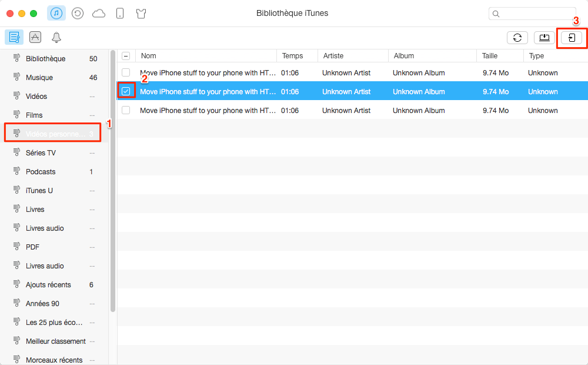Screen dimensions: 588x365
Task: Select the playlist view icon
Action: pyautogui.click(x=14, y=37)
